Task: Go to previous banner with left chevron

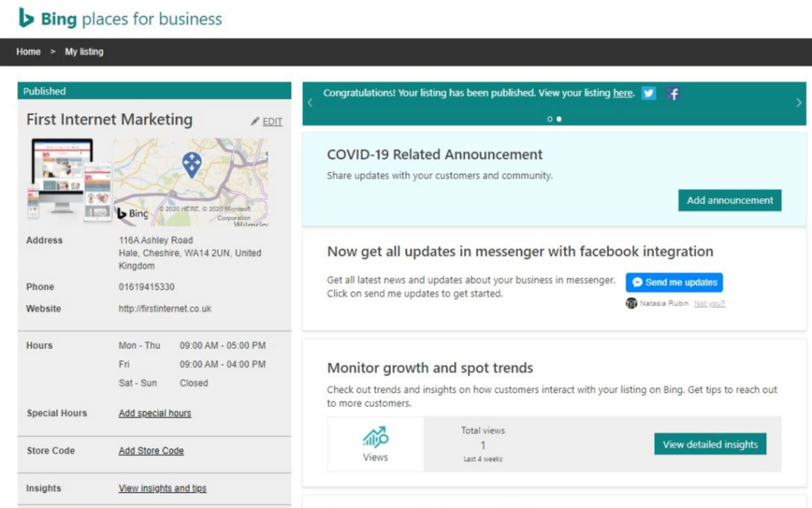Action: point(310,103)
